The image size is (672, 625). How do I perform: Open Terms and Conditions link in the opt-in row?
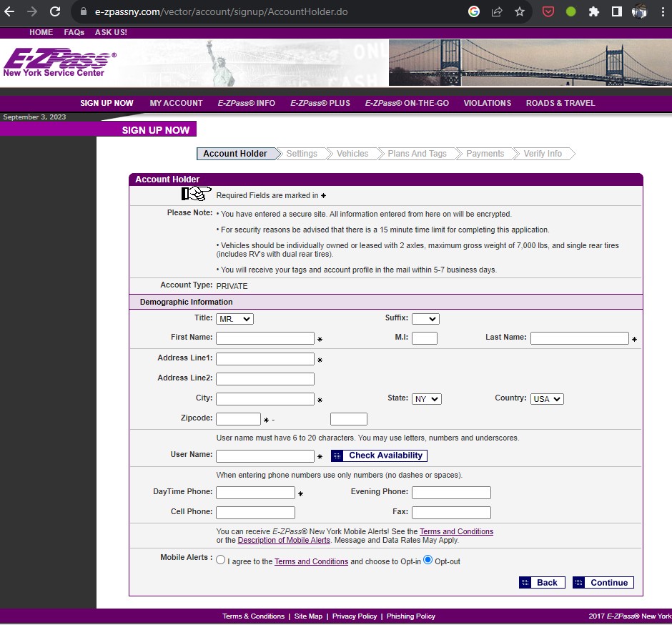click(x=311, y=561)
